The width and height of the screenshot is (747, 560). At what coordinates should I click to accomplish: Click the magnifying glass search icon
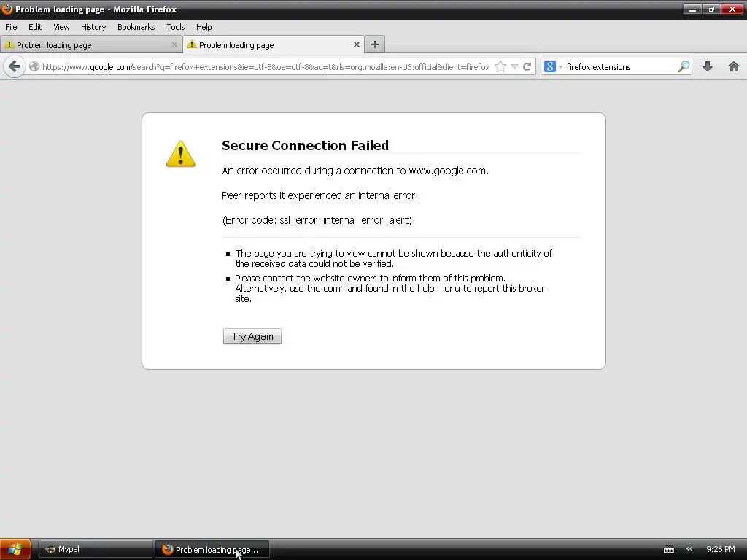(684, 66)
